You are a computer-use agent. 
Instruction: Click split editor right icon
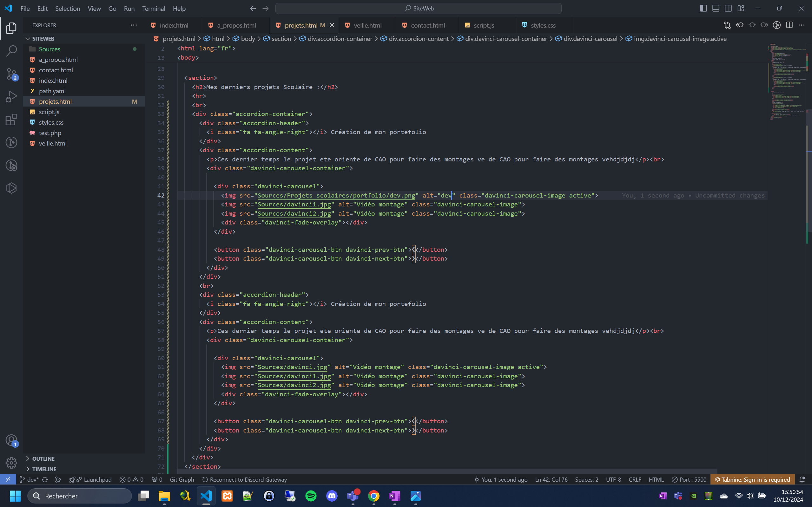pyautogui.click(x=789, y=25)
